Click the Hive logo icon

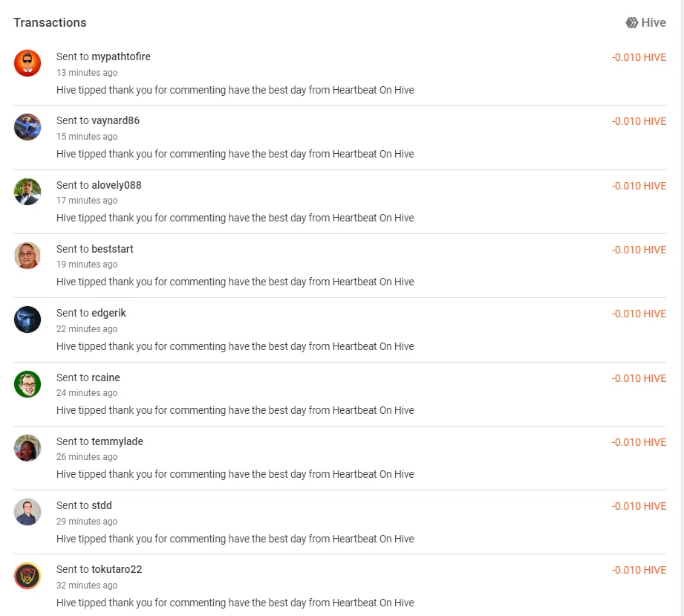631,23
